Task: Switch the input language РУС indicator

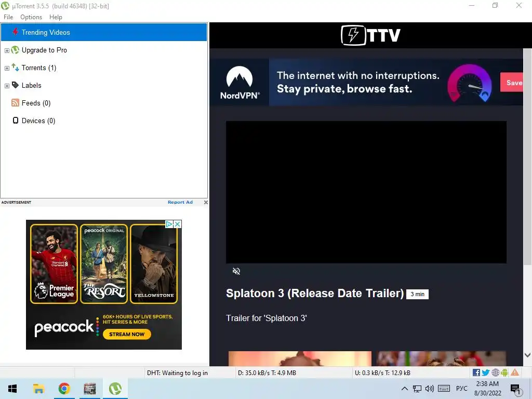Action: click(461, 389)
